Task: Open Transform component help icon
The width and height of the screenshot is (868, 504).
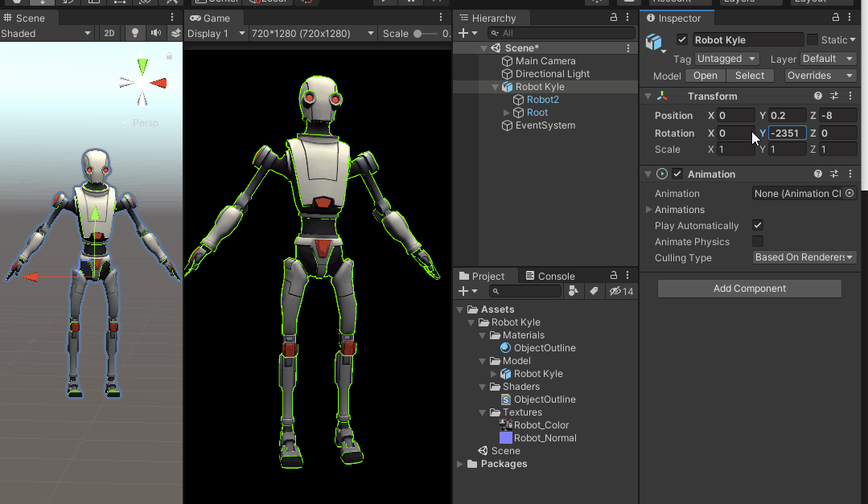Action: point(818,96)
